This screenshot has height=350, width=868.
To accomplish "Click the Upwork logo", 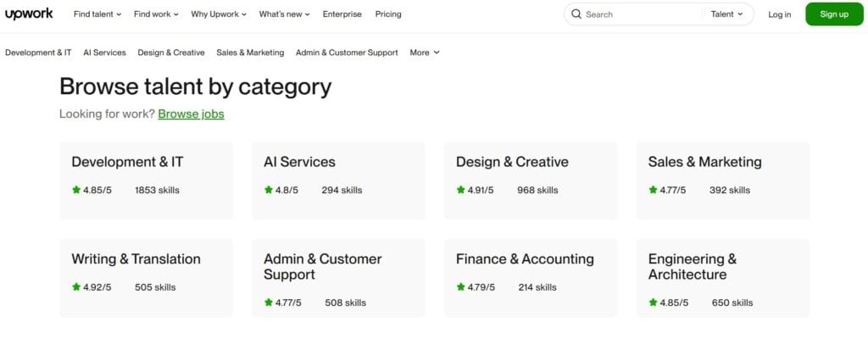I will 29,14.
